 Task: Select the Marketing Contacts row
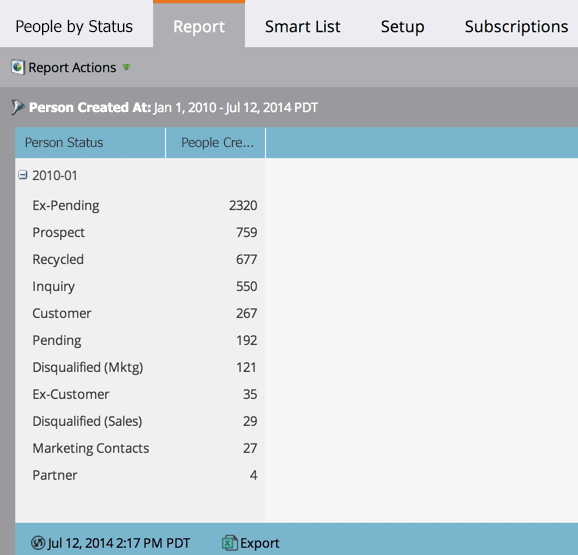coord(140,448)
